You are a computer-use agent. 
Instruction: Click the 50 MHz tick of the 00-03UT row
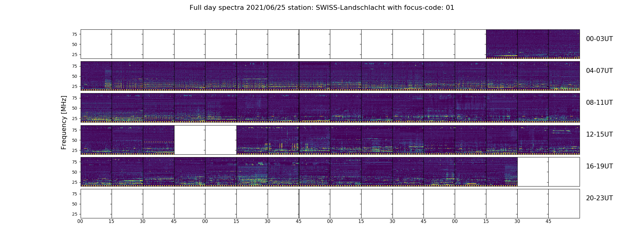[x=75, y=44]
